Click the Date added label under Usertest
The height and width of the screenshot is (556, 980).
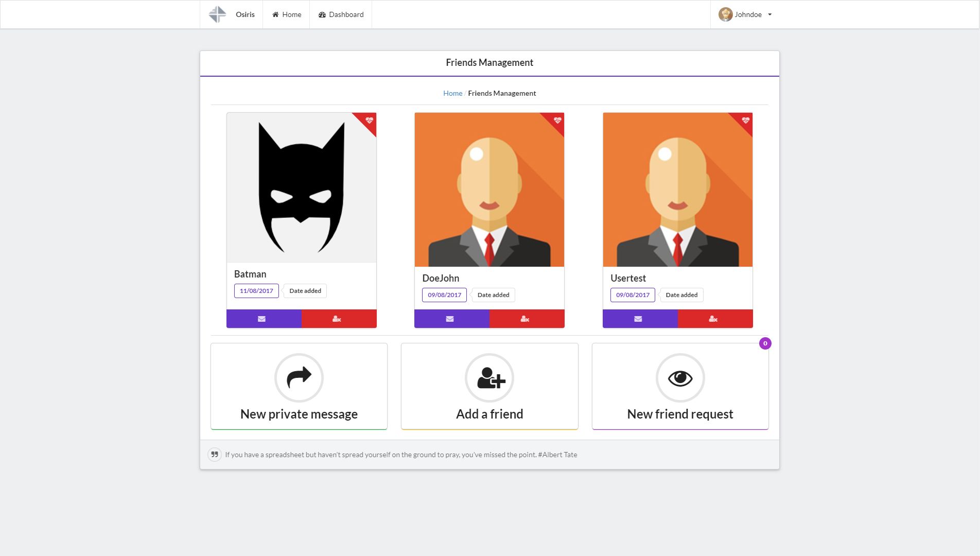pos(681,295)
